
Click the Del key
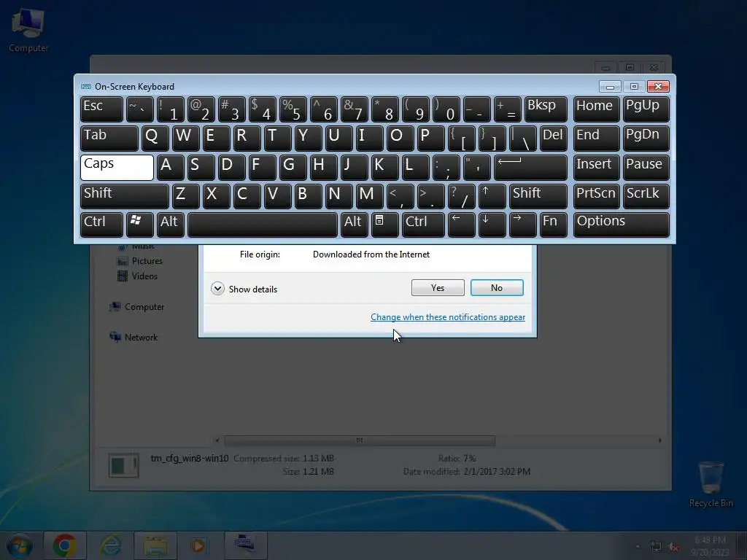coord(554,138)
